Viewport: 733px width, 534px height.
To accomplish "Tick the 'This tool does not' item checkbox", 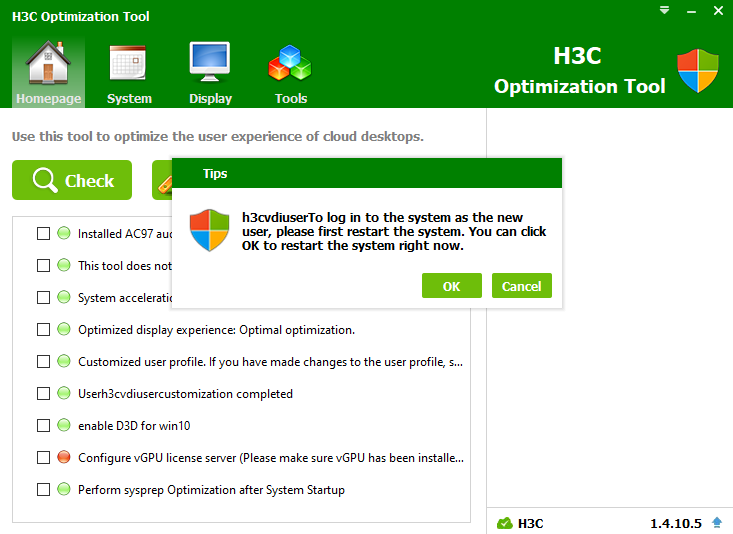I will click(x=43, y=266).
